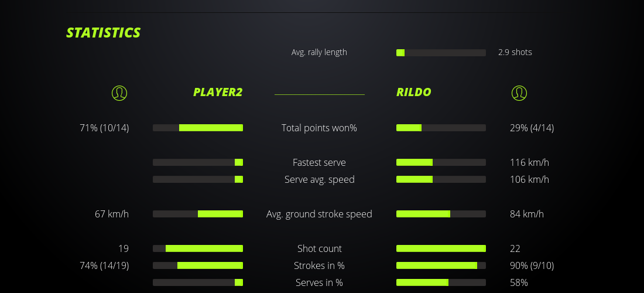The width and height of the screenshot is (644, 293).
Task: Click RILDO's Total points won bar
Action: (x=441, y=128)
